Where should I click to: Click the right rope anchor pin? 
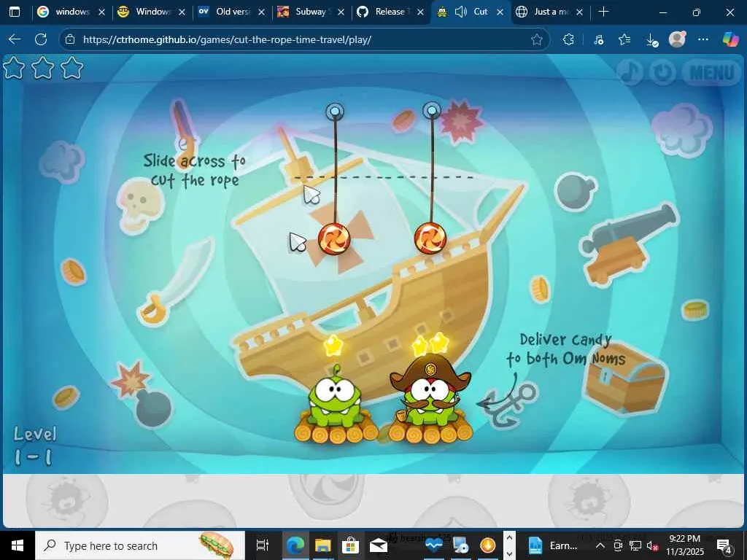(x=432, y=111)
